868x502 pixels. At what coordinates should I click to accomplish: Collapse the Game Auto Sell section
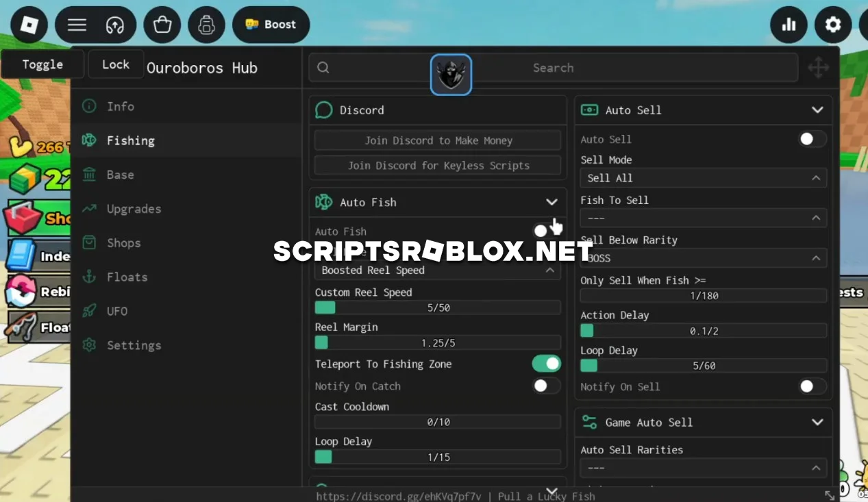pos(817,423)
